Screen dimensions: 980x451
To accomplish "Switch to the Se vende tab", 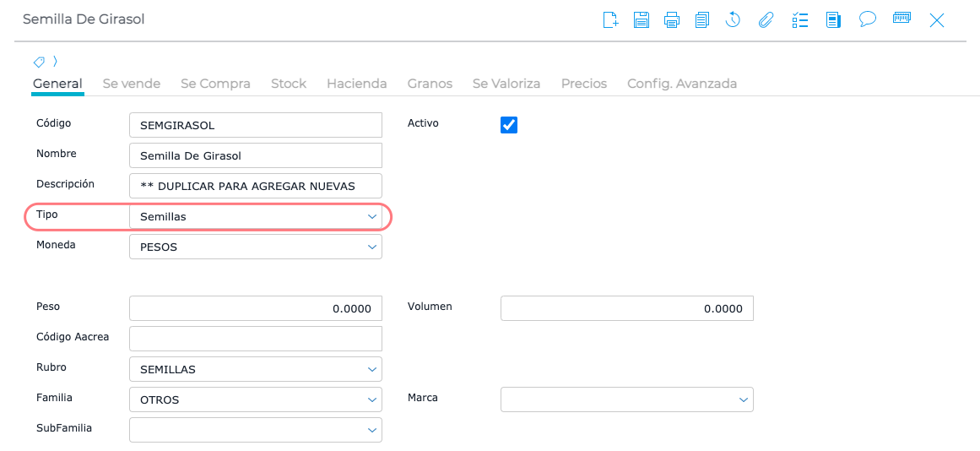I will pyautogui.click(x=132, y=84).
